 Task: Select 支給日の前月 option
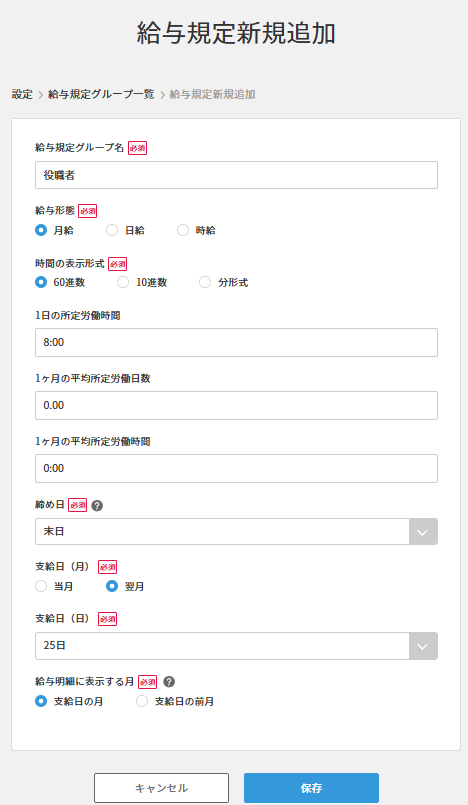coord(142,701)
